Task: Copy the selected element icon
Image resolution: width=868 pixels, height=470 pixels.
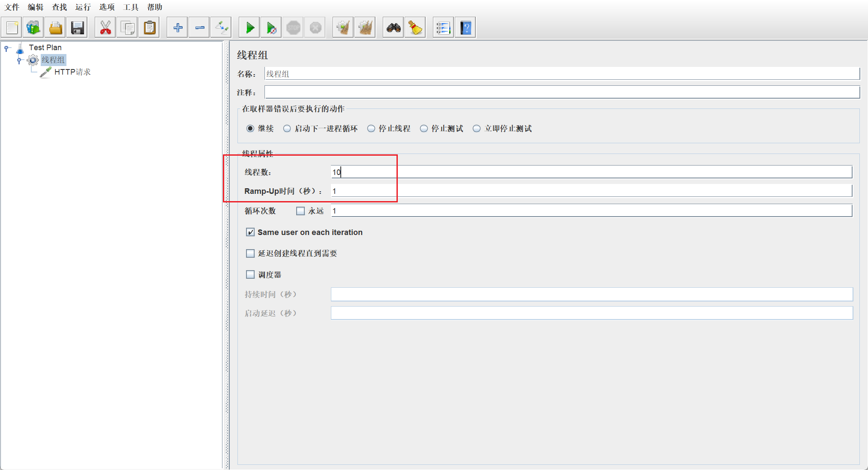Action: [x=127, y=28]
